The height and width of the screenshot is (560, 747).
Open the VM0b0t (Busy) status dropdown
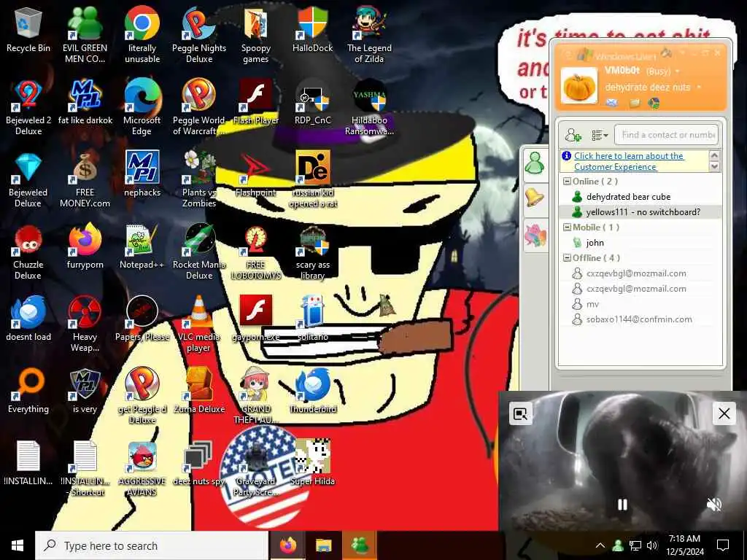pos(678,71)
